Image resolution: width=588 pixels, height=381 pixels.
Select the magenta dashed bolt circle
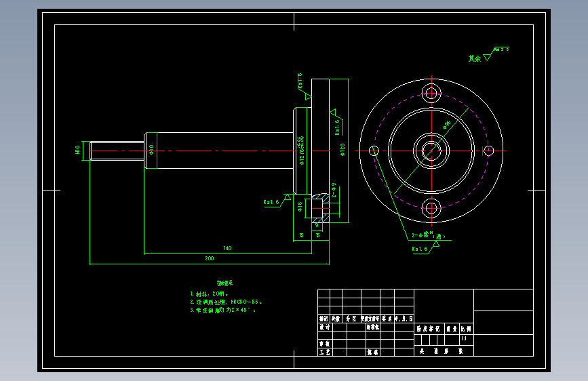(431, 151)
